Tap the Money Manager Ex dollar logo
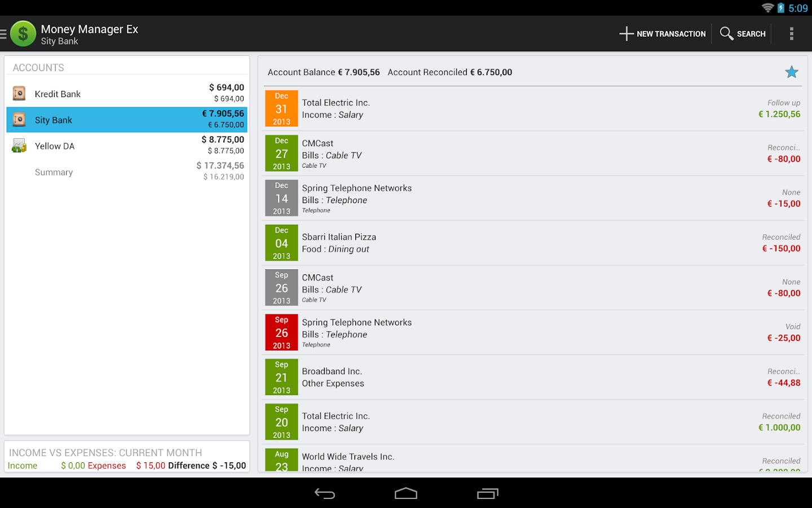812x508 pixels. pyautogui.click(x=23, y=34)
